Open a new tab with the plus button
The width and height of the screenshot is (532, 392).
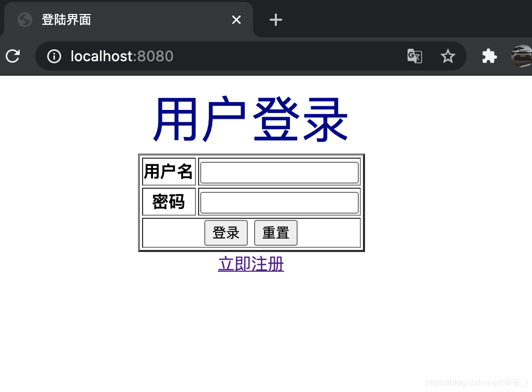(276, 20)
